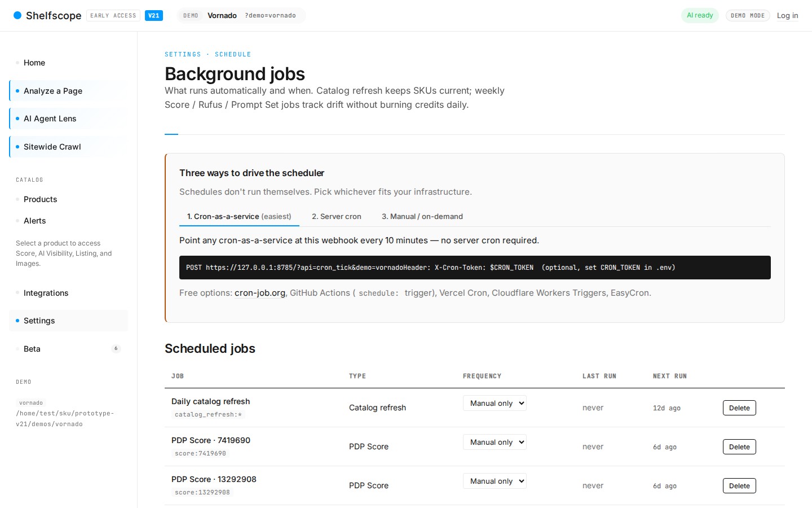812x508 pixels.
Task: Click the demo path /home/test/sku text
Action: coord(65,419)
